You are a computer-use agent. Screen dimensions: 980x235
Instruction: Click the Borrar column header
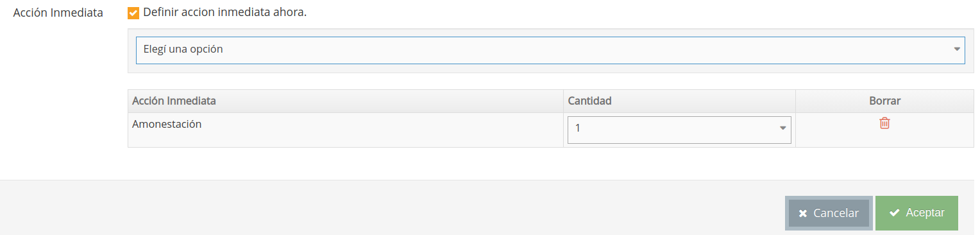pos(884,101)
